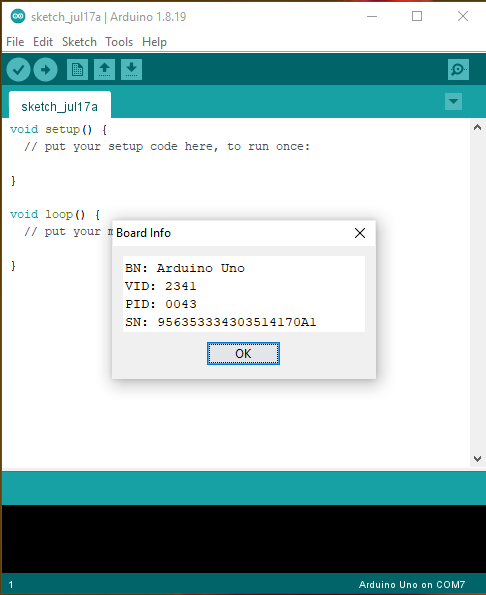Screen dimensions: 486x595
Task: Open the Tools menu
Action: 119,42
